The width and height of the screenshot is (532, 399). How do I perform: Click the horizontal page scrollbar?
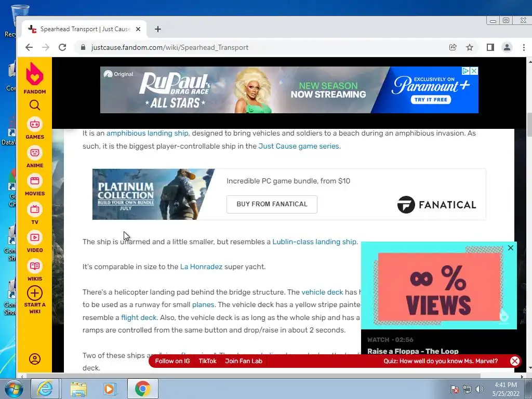point(253,376)
